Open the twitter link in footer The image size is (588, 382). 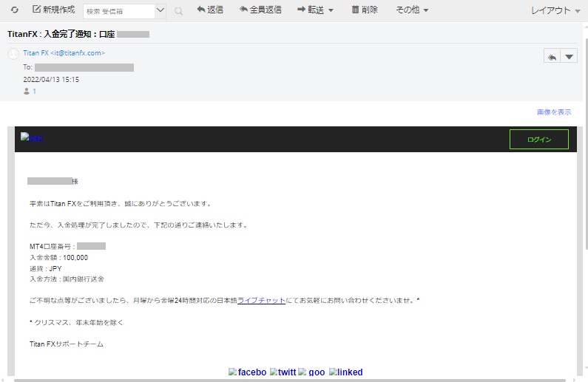[x=283, y=372]
